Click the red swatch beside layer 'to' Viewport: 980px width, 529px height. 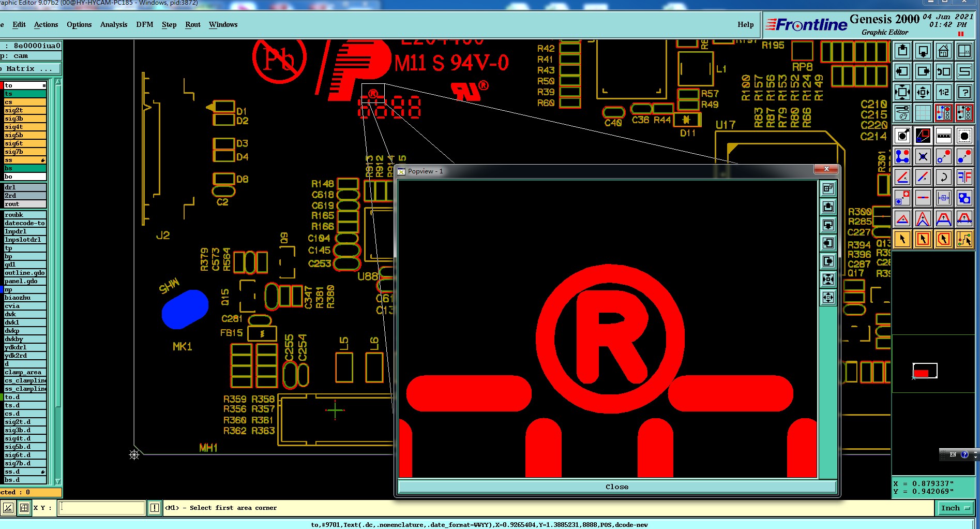coord(2,85)
